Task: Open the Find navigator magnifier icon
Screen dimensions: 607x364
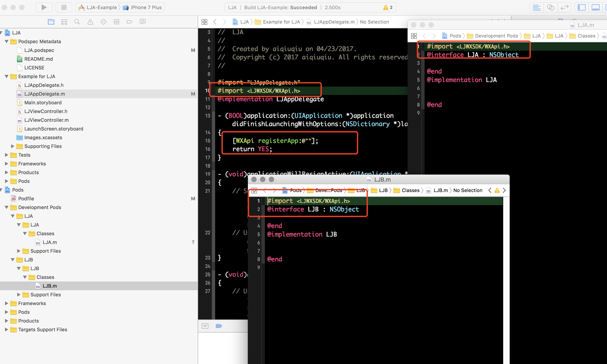Action: click(x=77, y=22)
